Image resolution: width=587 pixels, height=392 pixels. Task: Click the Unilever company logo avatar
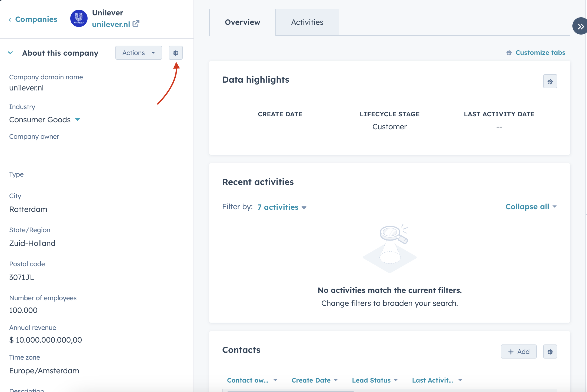(x=79, y=19)
